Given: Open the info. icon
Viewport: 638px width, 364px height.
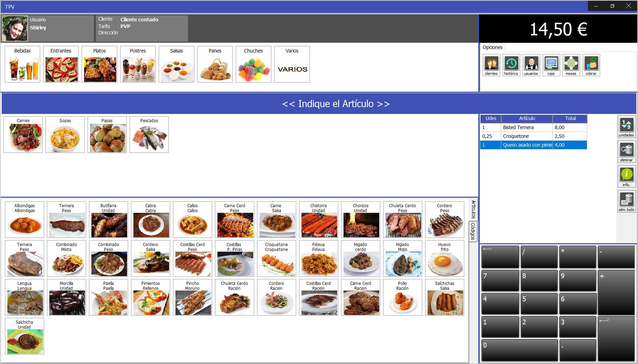Looking at the screenshot, I should (626, 177).
